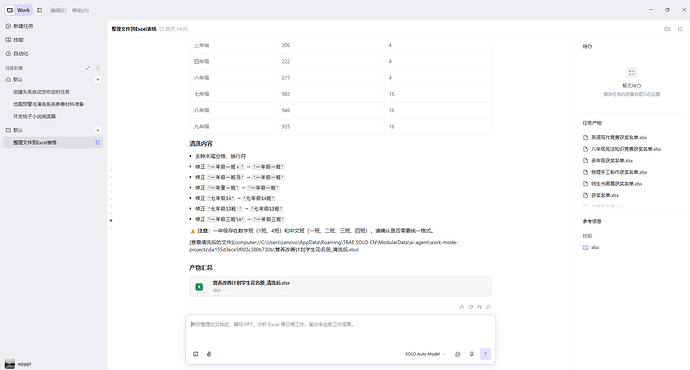Screen dimensions: 690x370
Task: Like the response with thumbs up
Action: tap(462, 307)
